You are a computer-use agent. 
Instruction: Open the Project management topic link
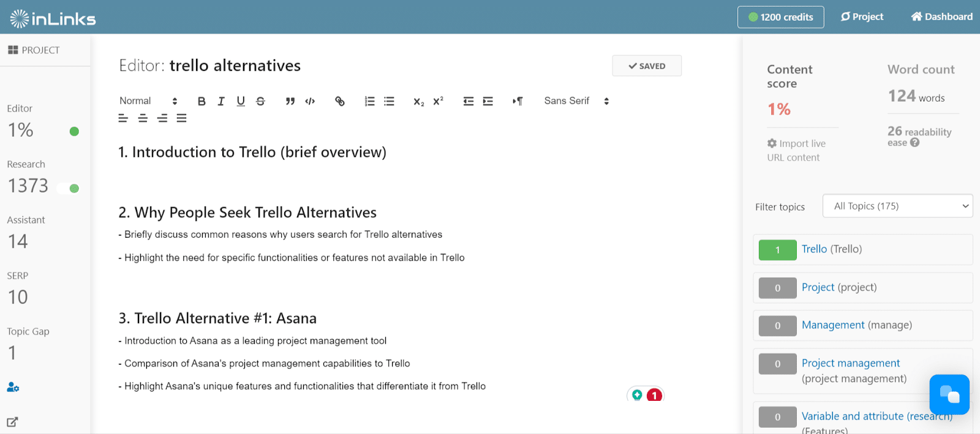[851, 363]
